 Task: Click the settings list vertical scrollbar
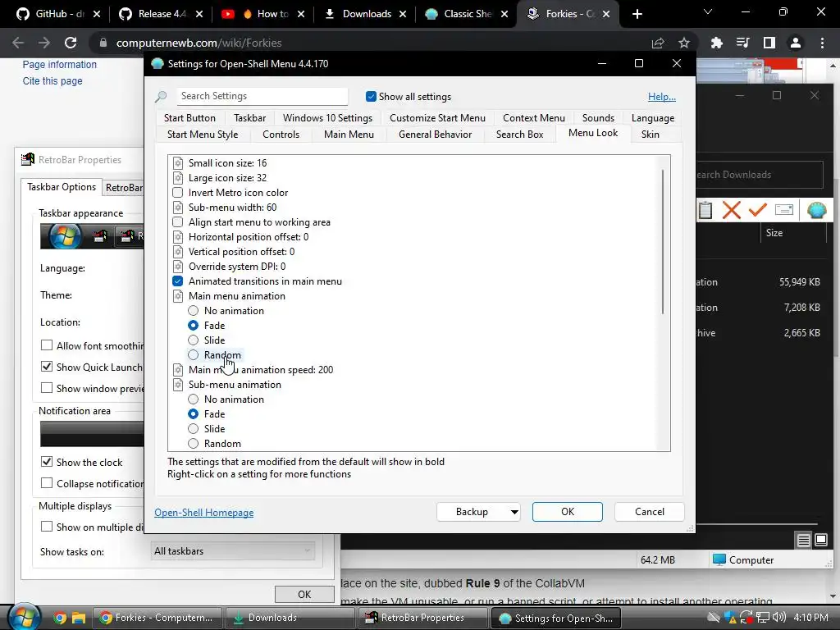(663, 242)
